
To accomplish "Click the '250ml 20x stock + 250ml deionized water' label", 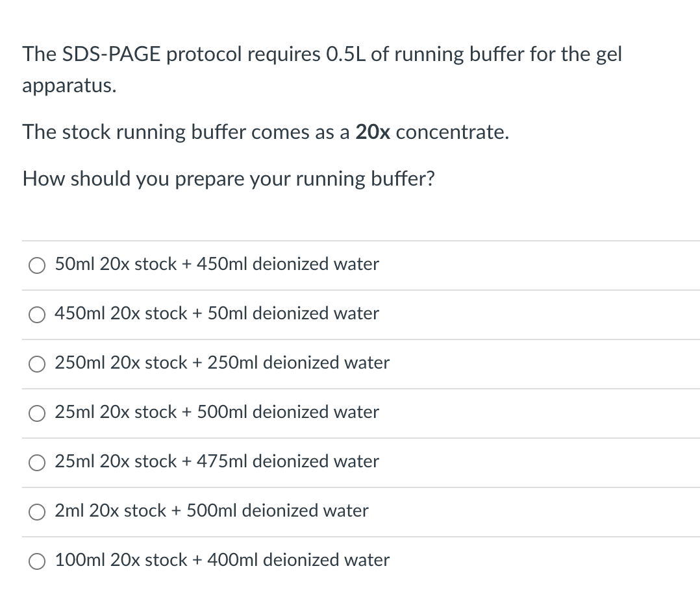I will click(222, 363).
